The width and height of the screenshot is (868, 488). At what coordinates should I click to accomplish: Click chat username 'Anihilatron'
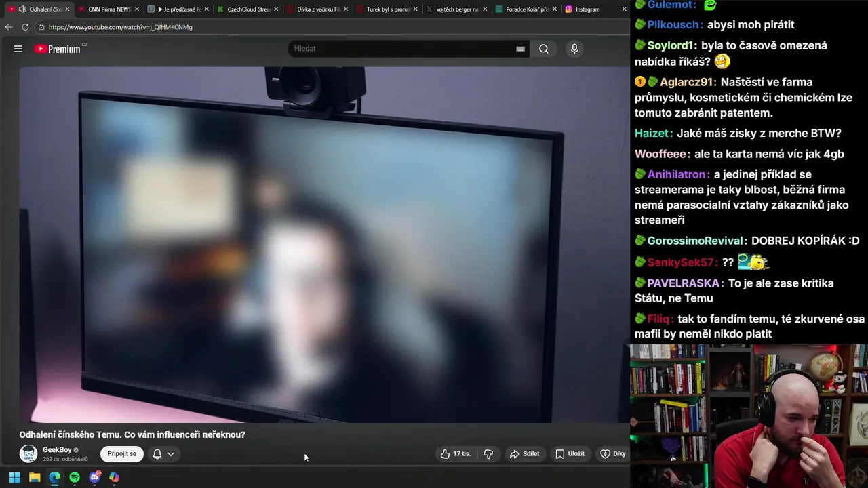(678, 175)
